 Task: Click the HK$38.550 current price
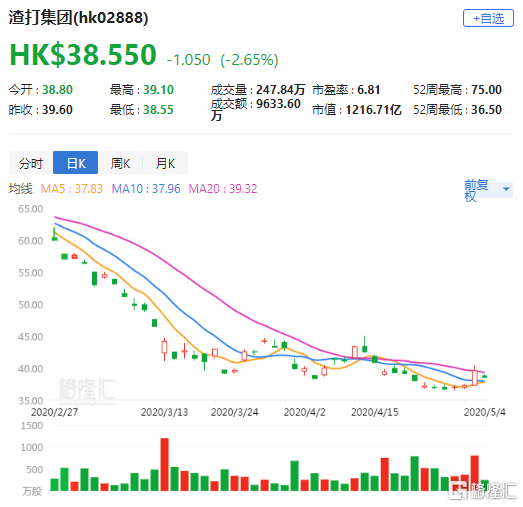pyautogui.click(x=83, y=54)
